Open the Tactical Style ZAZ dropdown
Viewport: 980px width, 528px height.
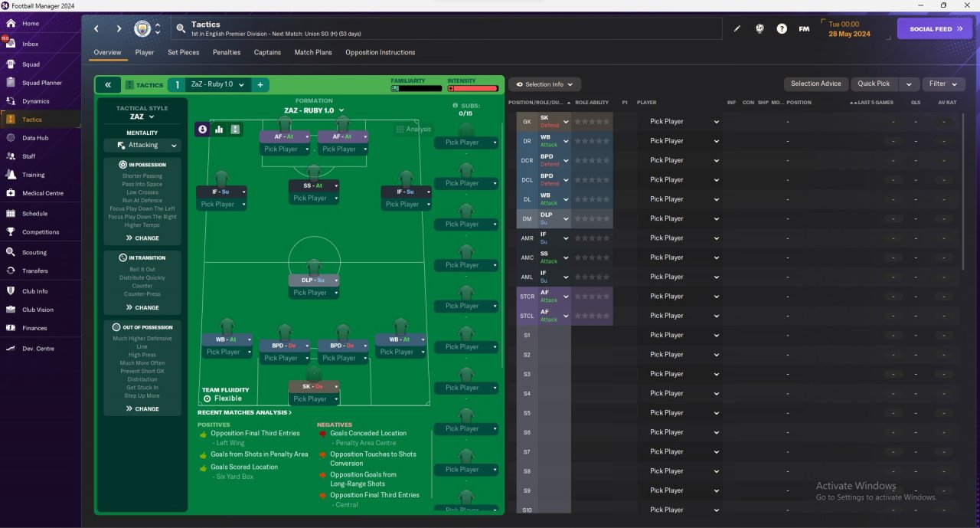(x=142, y=117)
